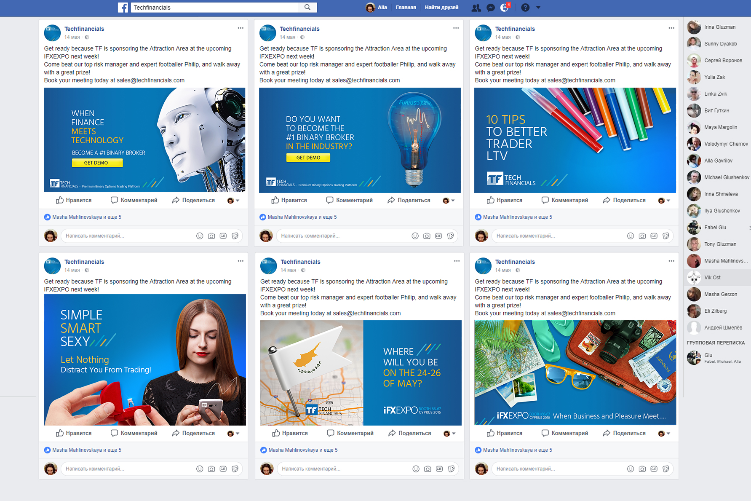Open Techfinancials page name on robot post
This screenshot has width=751, height=501.
pos(84,29)
